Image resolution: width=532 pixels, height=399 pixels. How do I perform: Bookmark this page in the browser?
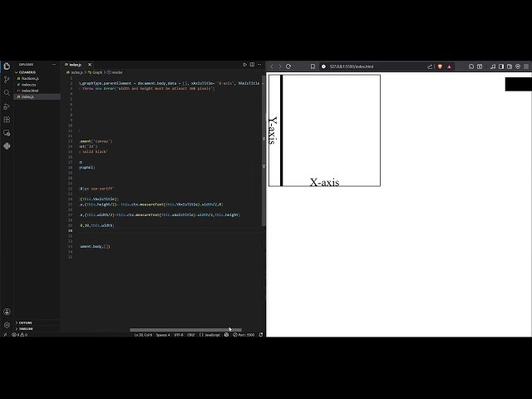coord(313,66)
